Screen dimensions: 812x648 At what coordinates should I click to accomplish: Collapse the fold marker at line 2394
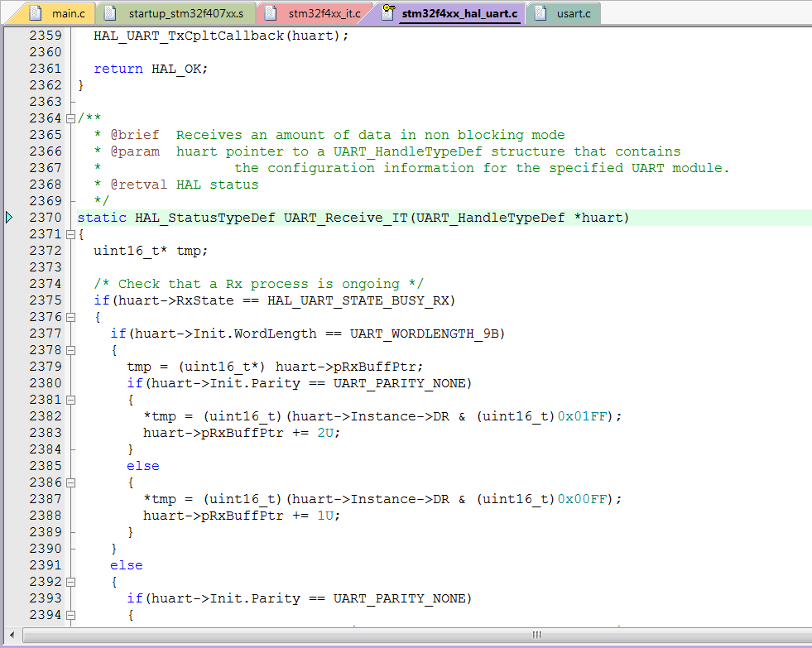tap(71, 616)
